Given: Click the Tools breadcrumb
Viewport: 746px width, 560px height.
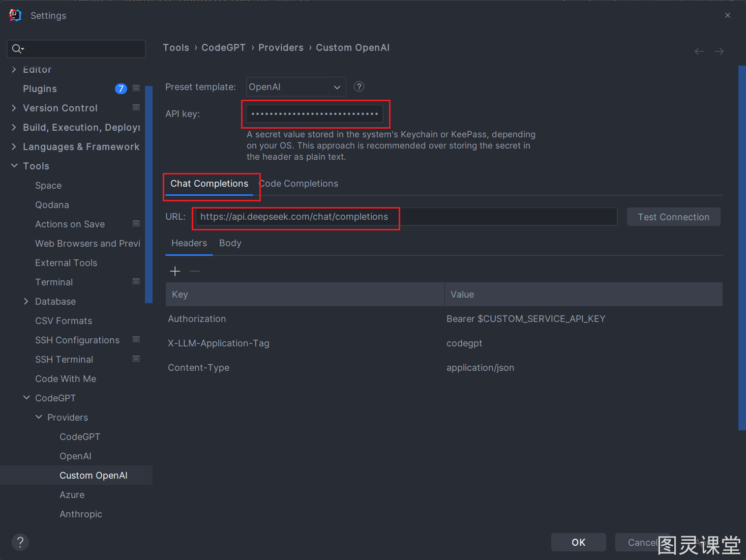Looking at the screenshot, I should point(176,47).
